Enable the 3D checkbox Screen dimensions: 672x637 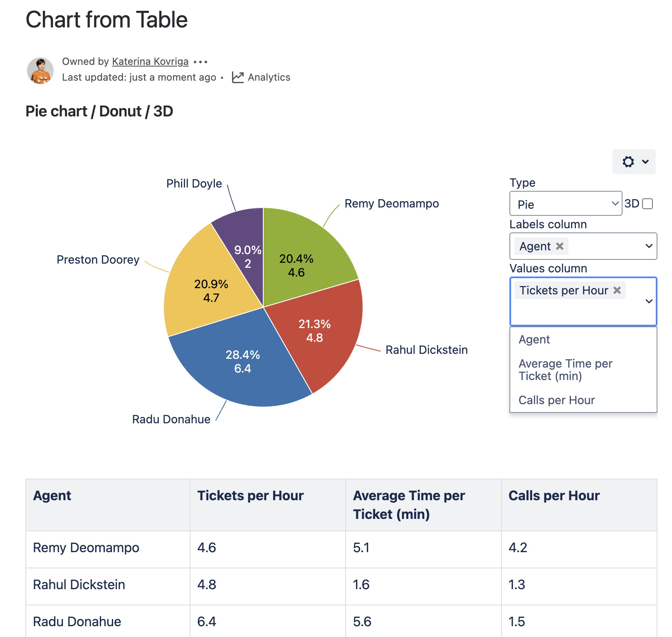647,204
